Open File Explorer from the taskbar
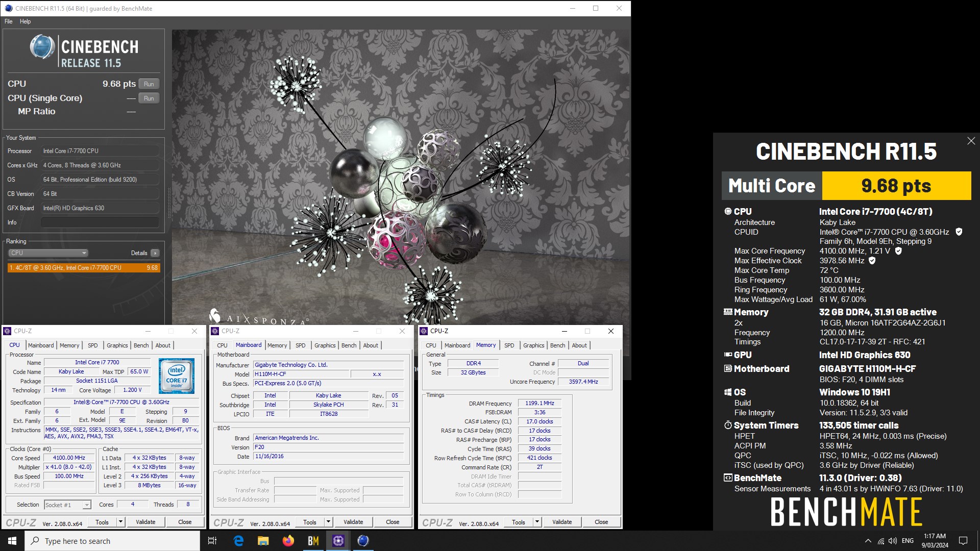Viewport: 980px width, 551px height. click(x=263, y=541)
